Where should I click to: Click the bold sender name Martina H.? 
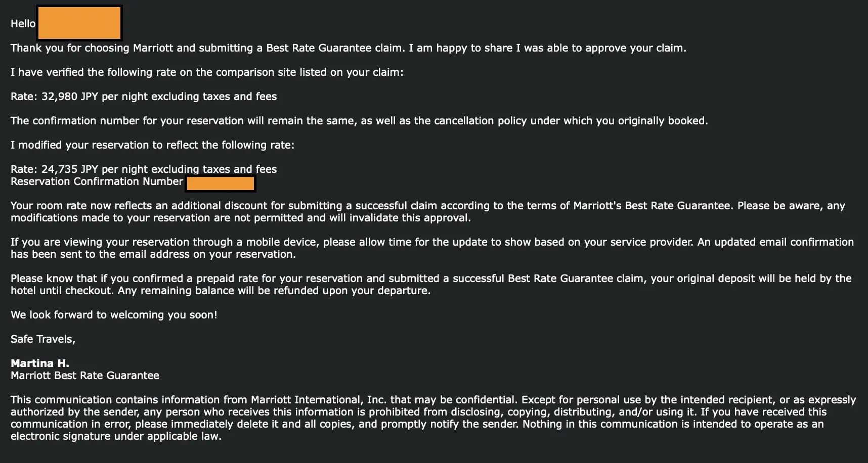[x=40, y=363]
